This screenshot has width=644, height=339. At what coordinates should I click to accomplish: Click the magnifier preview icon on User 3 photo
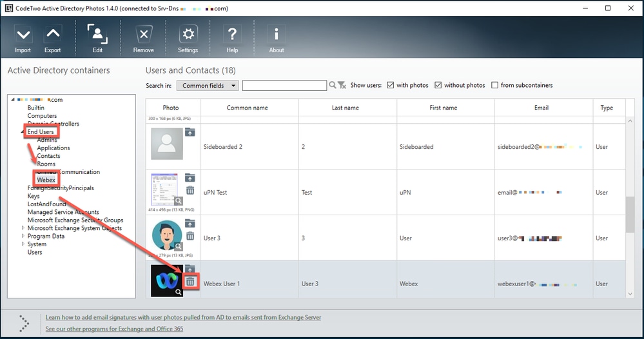pos(179,247)
